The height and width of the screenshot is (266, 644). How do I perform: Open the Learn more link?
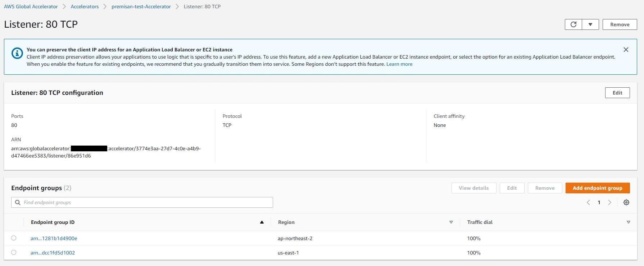(x=399, y=64)
